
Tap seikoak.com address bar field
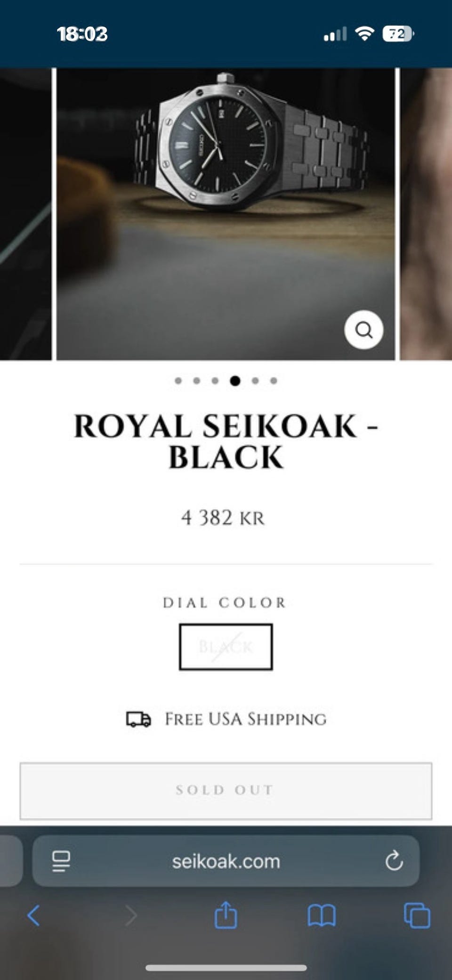[x=226, y=861]
